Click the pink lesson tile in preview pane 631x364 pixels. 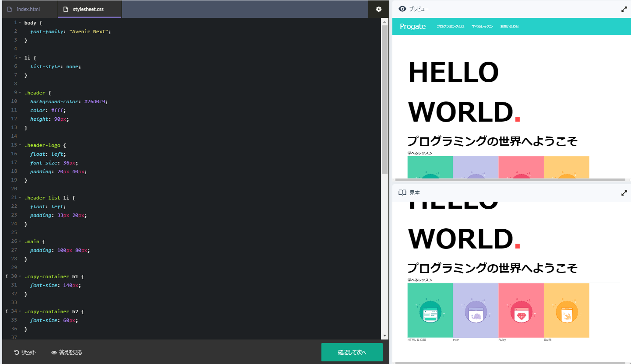pos(521,167)
